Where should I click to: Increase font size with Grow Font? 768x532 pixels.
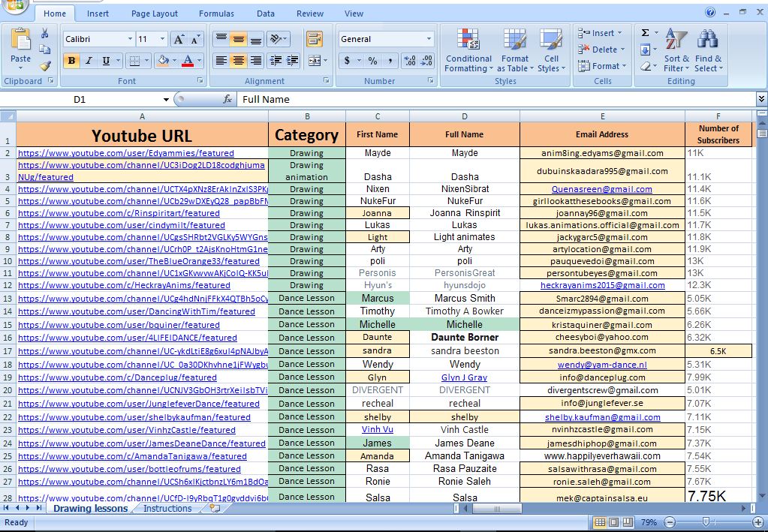coord(179,39)
